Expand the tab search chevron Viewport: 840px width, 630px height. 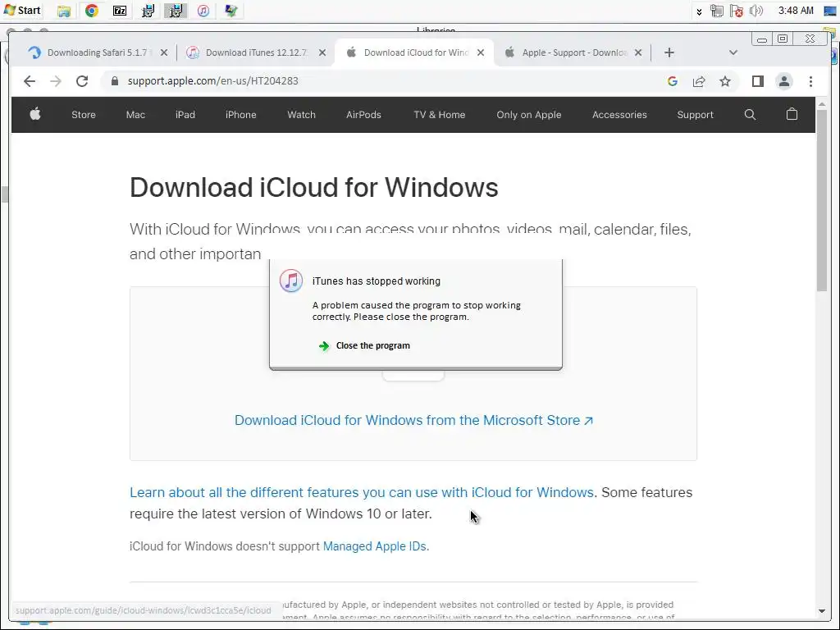[x=733, y=52]
